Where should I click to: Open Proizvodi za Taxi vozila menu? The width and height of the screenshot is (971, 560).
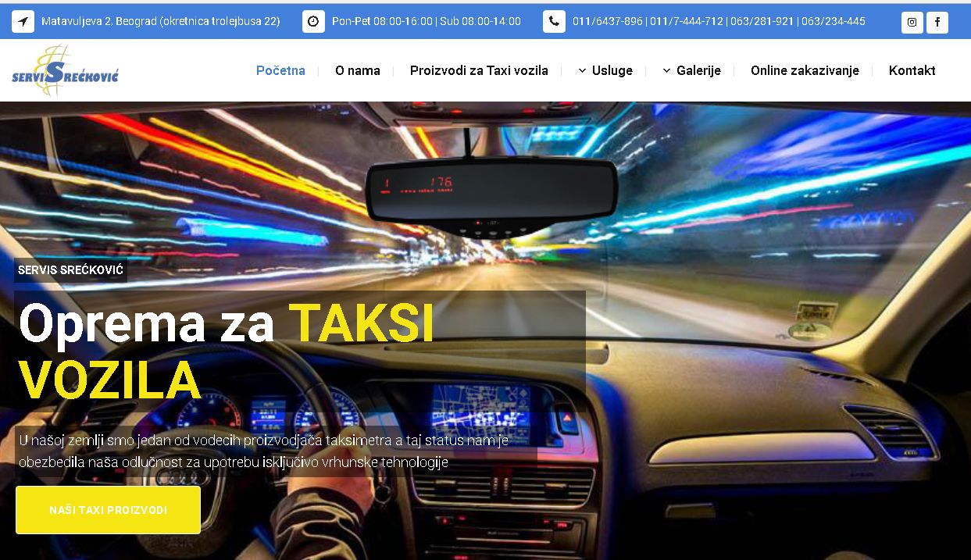tap(479, 70)
